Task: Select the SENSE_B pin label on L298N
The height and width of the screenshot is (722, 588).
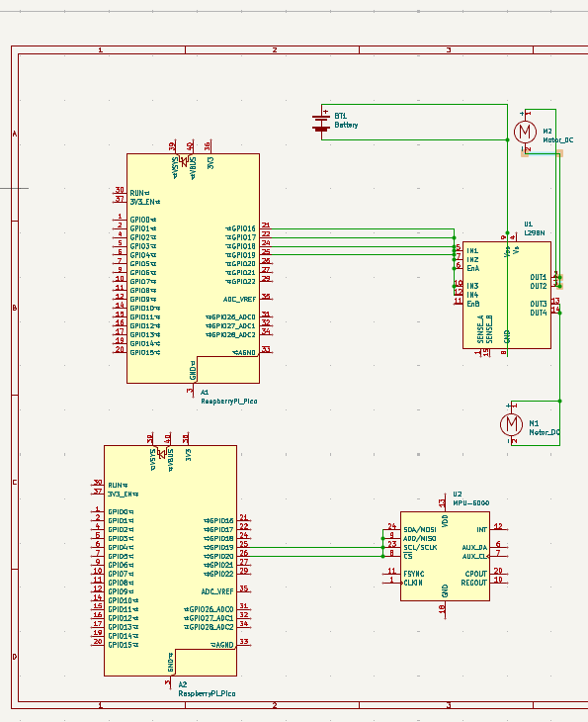Action: [x=489, y=329]
